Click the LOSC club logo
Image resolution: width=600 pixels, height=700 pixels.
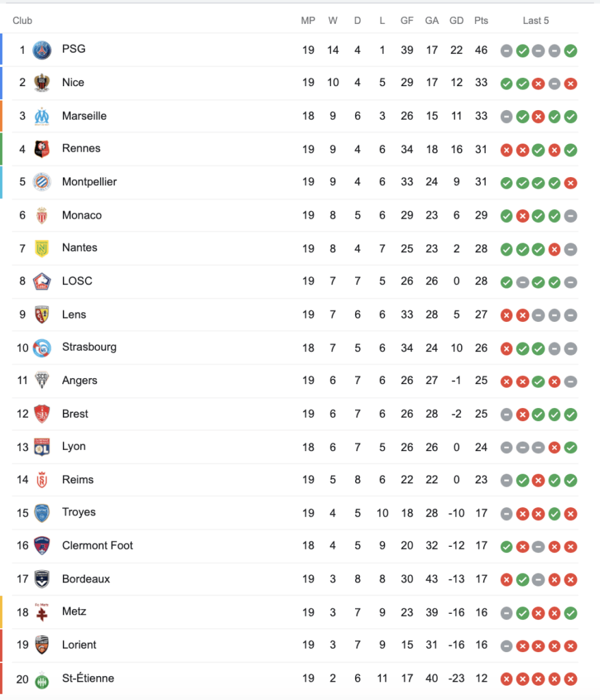click(42, 281)
